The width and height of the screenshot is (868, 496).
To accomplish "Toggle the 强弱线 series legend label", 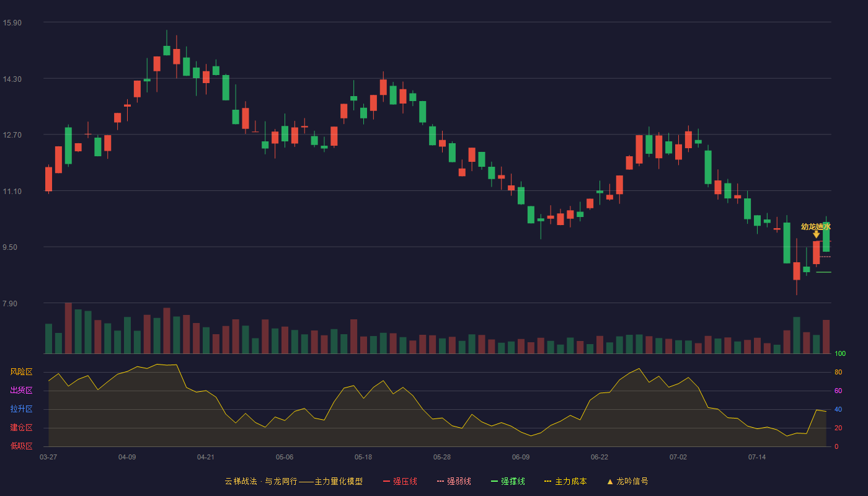I will [459, 482].
